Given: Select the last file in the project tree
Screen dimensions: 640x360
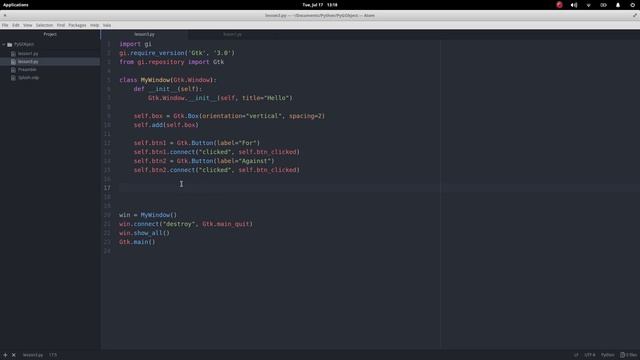Looking at the screenshot, I should click(28, 78).
